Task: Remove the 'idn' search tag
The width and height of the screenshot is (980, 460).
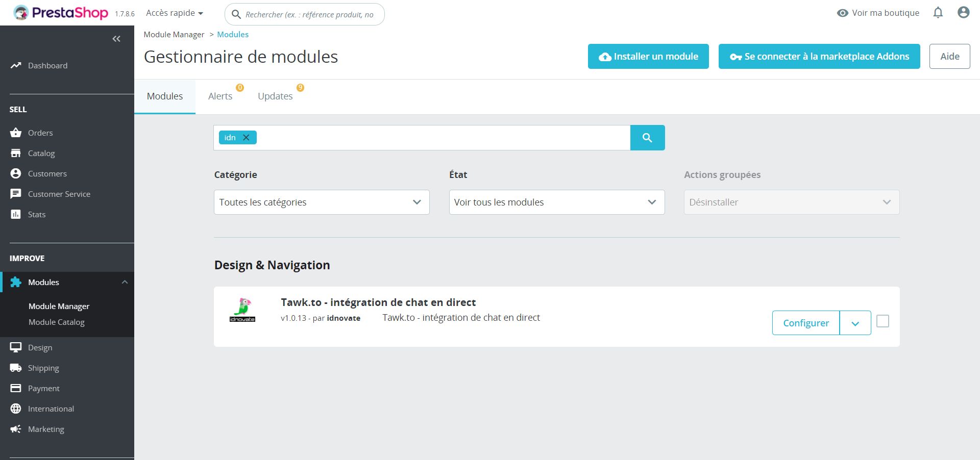Action: point(246,138)
